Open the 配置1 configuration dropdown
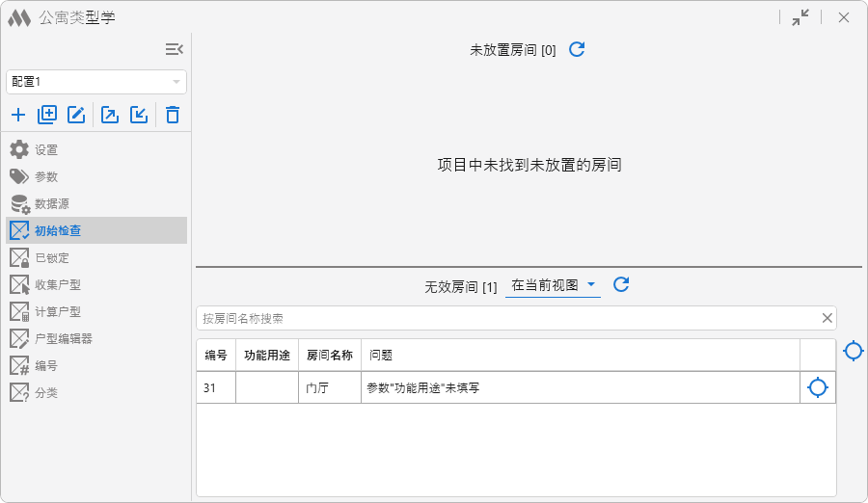 [96, 82]
